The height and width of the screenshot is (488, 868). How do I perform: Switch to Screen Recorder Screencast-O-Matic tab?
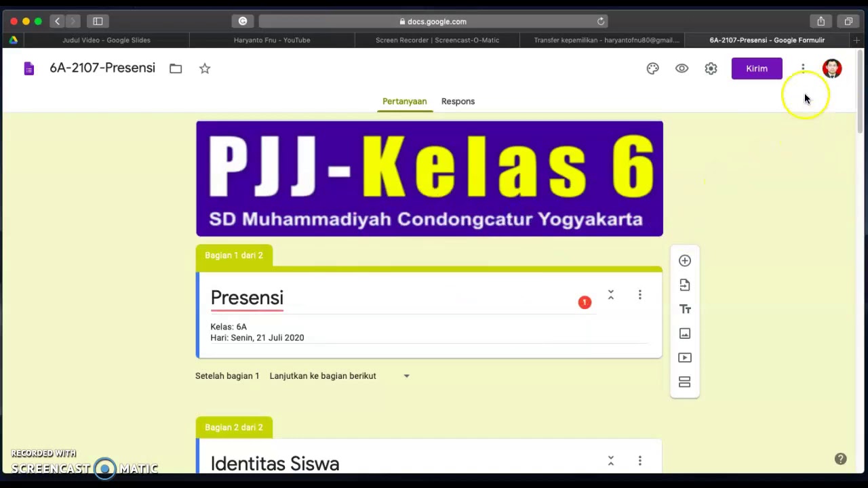(437, 40)
